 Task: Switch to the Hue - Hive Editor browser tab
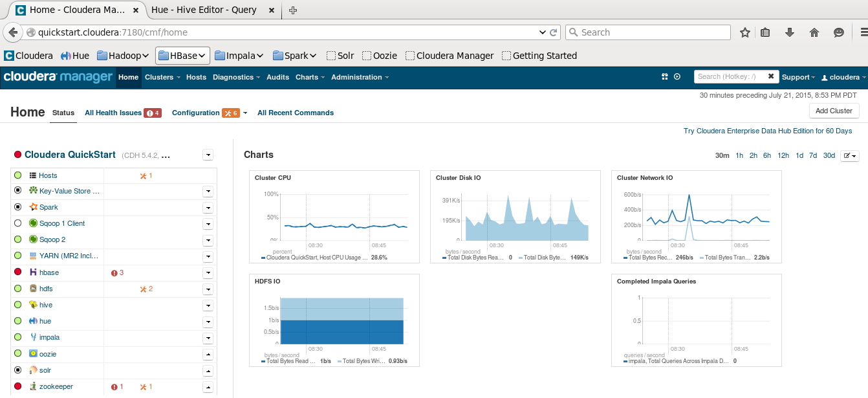click(x=204, y=10)
